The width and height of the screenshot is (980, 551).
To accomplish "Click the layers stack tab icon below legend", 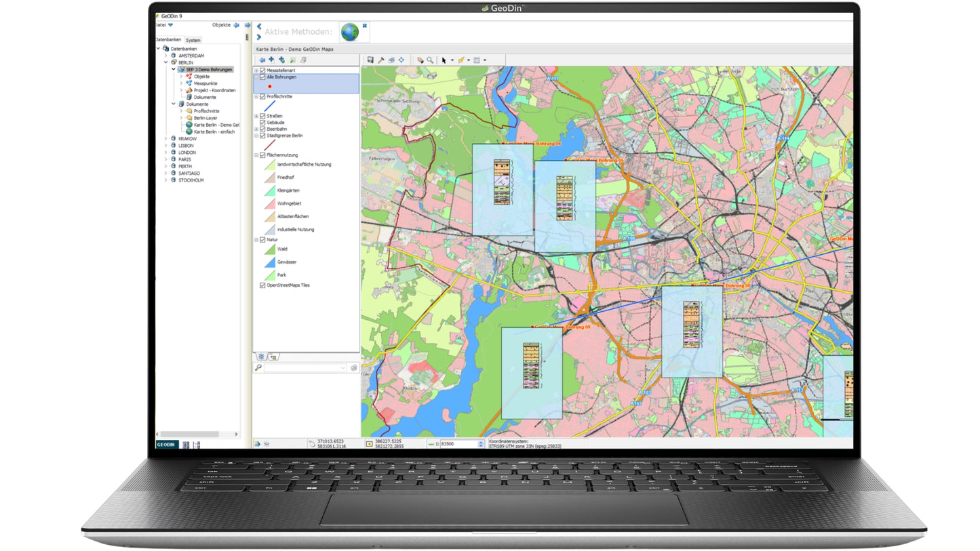I will pyautogui.click(x=261, y=356).
